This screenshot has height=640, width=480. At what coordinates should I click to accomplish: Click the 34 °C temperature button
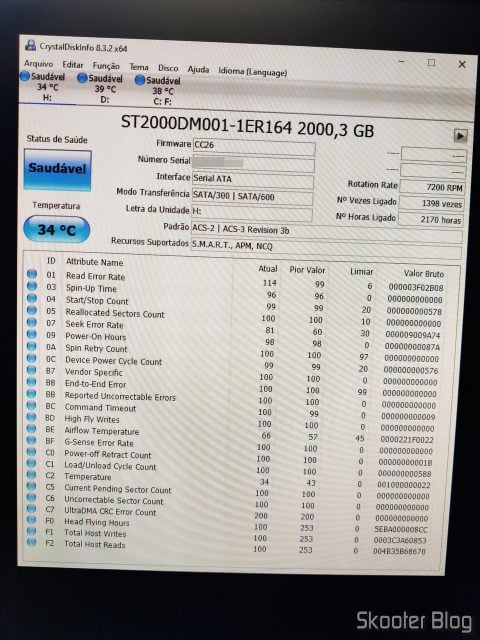57,230
